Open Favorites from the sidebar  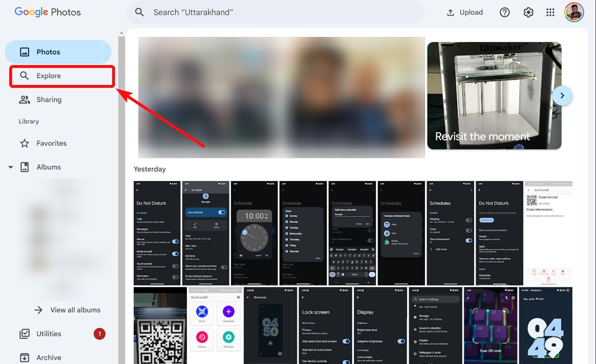(51, 143)
